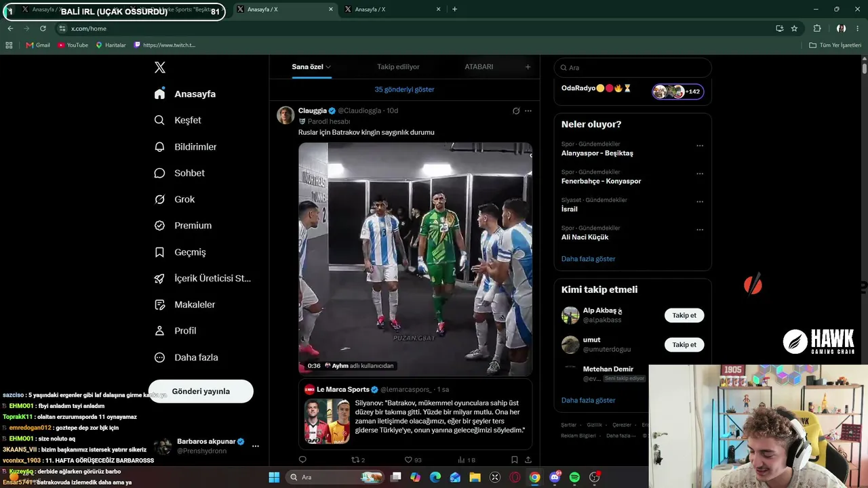
Task: Open the Gmail bookmark
Action: (38, 45)
